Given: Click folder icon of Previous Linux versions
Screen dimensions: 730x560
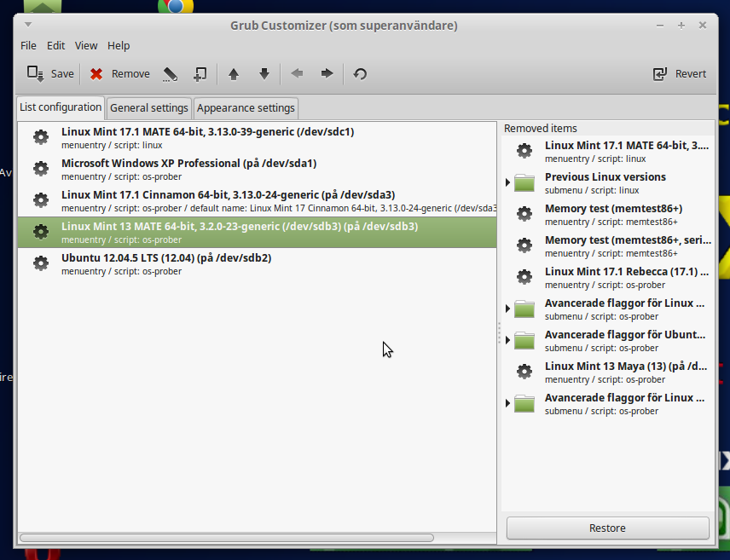Looking at the screenshot, I should [524, 183].
